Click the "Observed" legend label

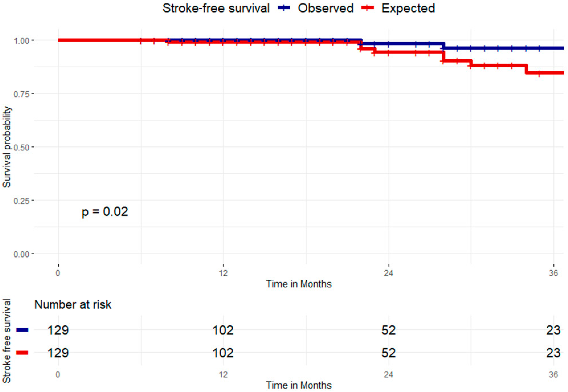[326, 8]
